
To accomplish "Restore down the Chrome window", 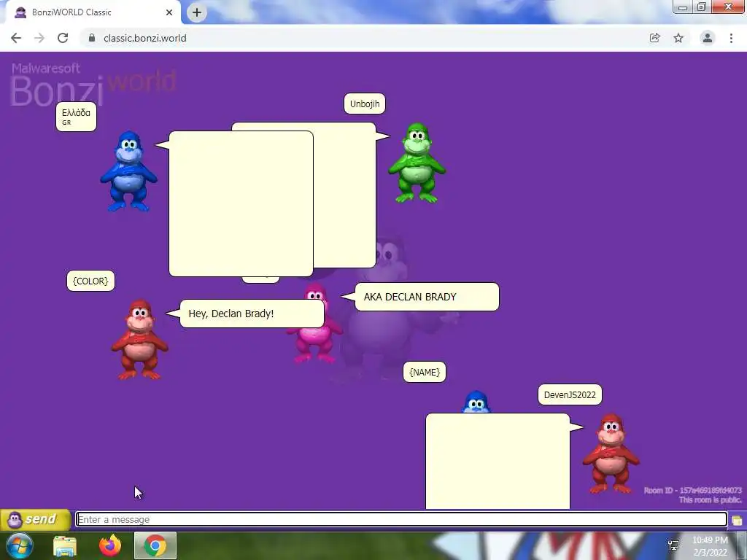I will (x=702, y=7).
